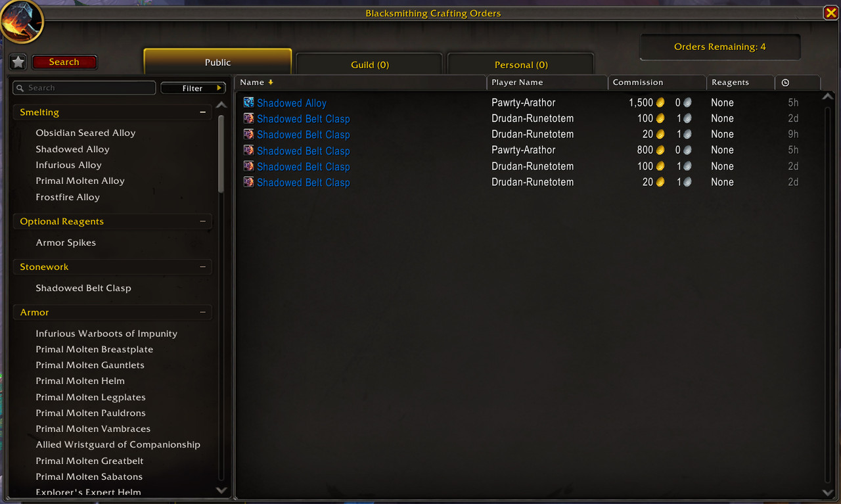Click the red Search button
This screenshot has width=841, height=504.
[x=64, y=62]
